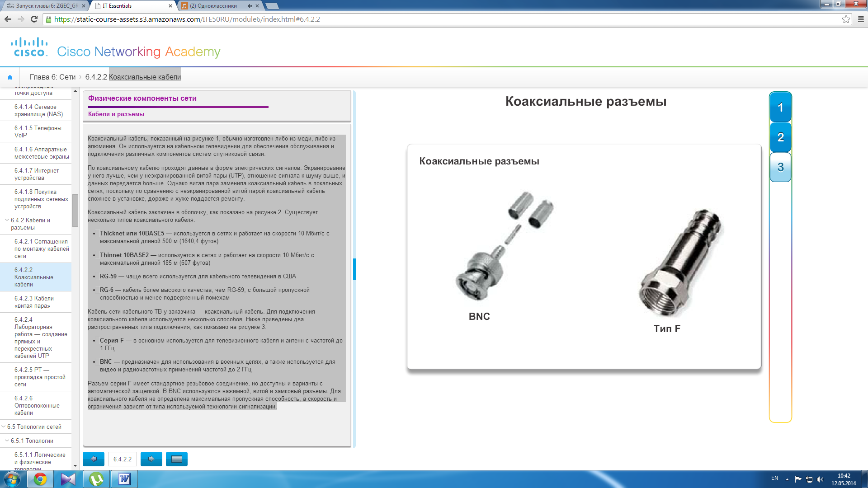Open uTorrent from the taskbar

[96, 479]
